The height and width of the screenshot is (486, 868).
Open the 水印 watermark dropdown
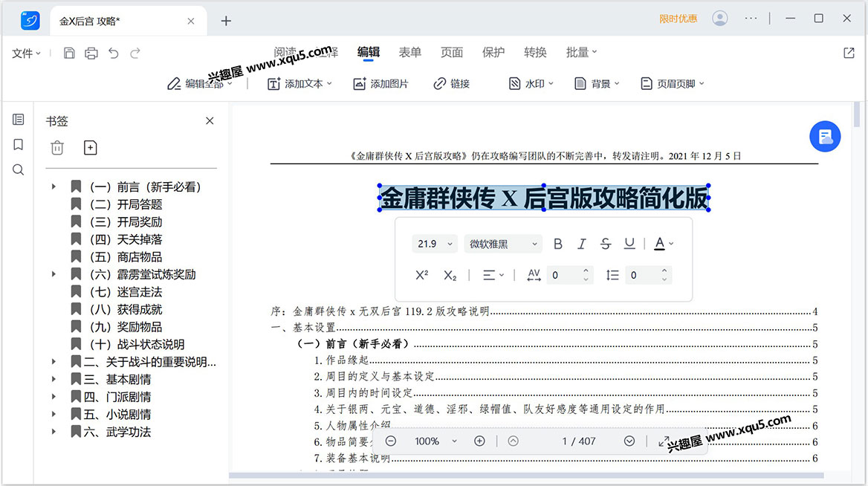531,83
